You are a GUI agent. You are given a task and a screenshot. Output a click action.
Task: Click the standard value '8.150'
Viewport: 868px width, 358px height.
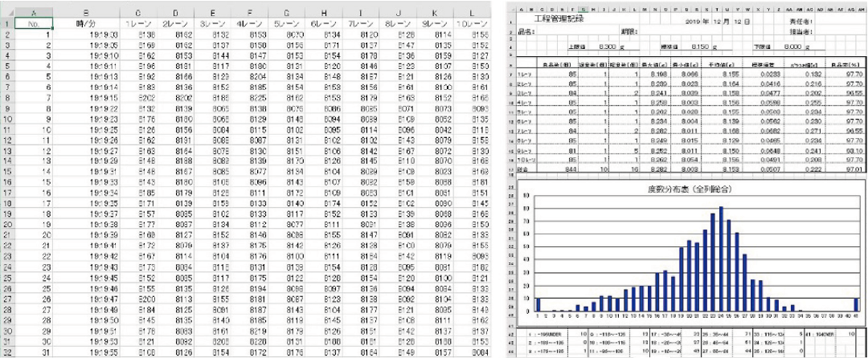700,48
